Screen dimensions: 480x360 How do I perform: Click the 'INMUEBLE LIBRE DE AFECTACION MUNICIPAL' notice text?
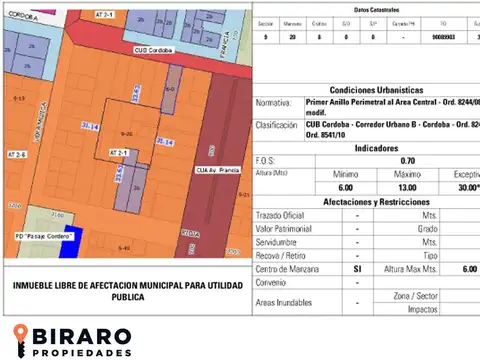pyautogui.click(x=128, y=291)
